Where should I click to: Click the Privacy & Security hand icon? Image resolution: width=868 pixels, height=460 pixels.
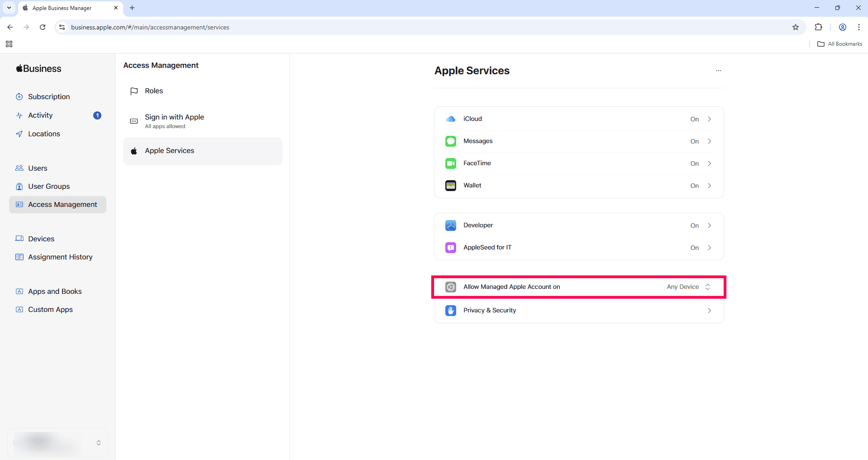pos(451,311)
